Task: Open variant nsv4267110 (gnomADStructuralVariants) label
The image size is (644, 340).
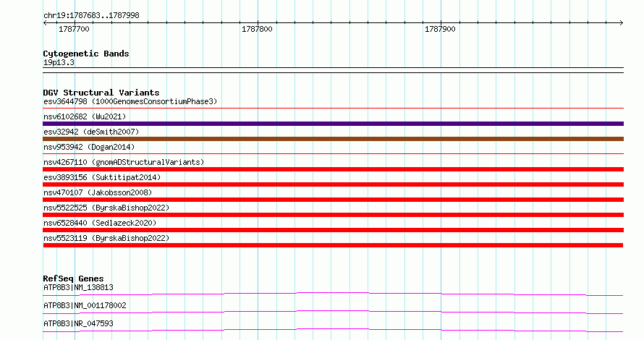Action: point(124,162)
